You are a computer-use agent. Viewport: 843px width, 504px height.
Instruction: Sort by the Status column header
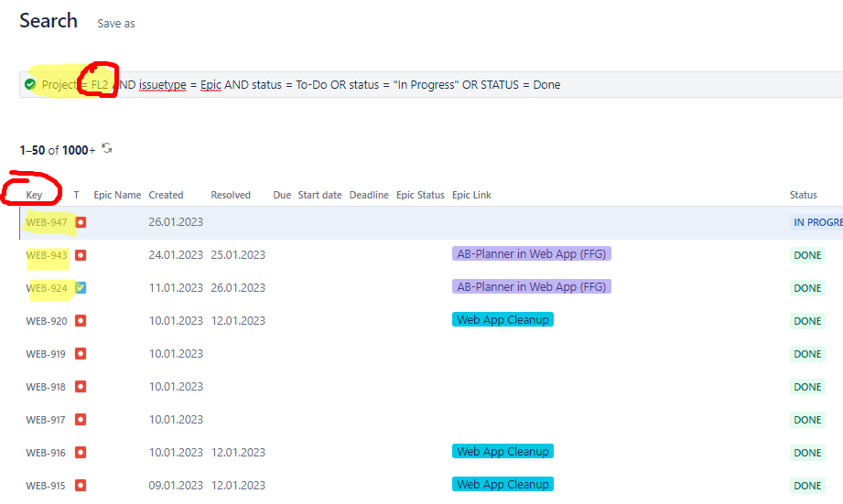click(x=804, y=195)
